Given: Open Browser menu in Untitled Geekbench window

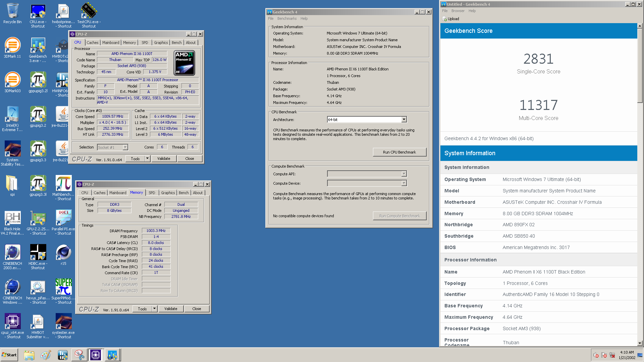Looking at the screenshot, I should click(458, 11).
